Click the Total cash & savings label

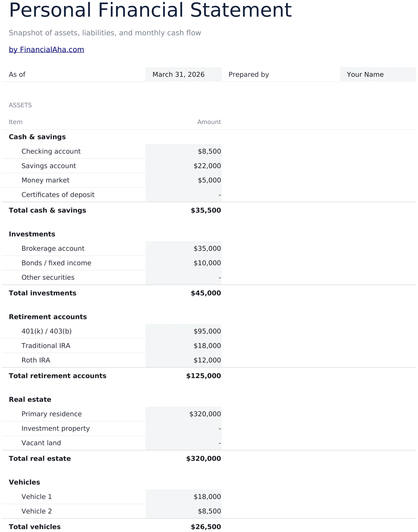click(47, 210)
